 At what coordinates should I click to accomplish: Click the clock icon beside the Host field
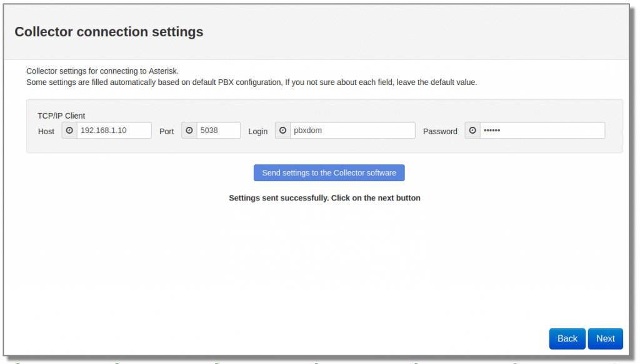click(69, 130)
